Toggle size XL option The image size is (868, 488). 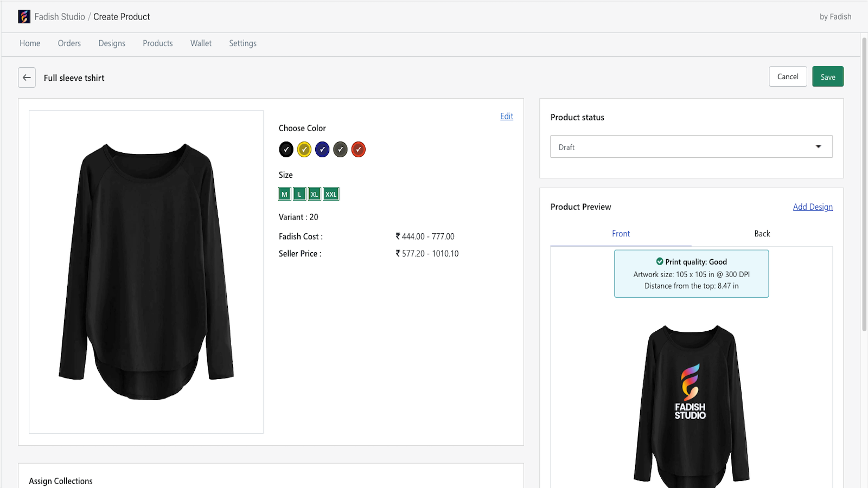(314, 194)
